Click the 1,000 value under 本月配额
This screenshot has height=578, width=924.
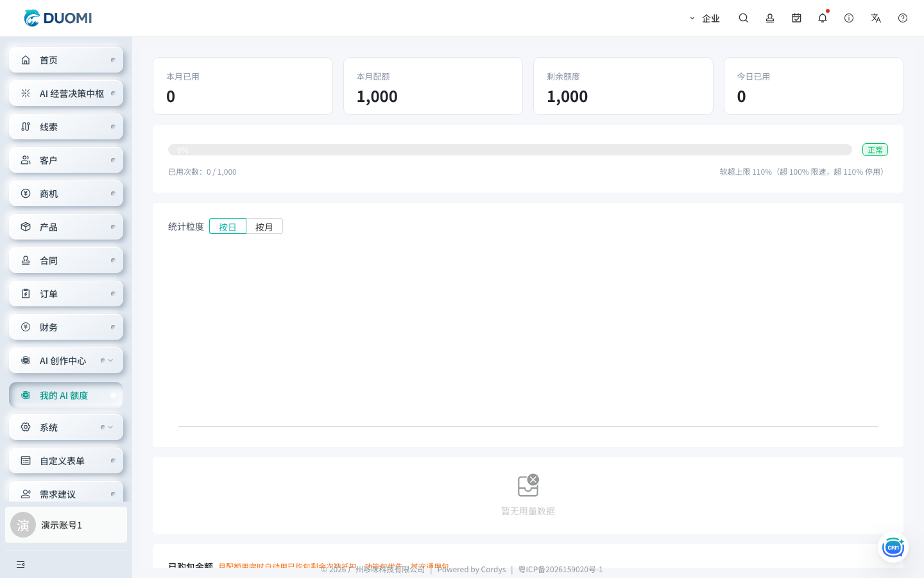point(377,96)
